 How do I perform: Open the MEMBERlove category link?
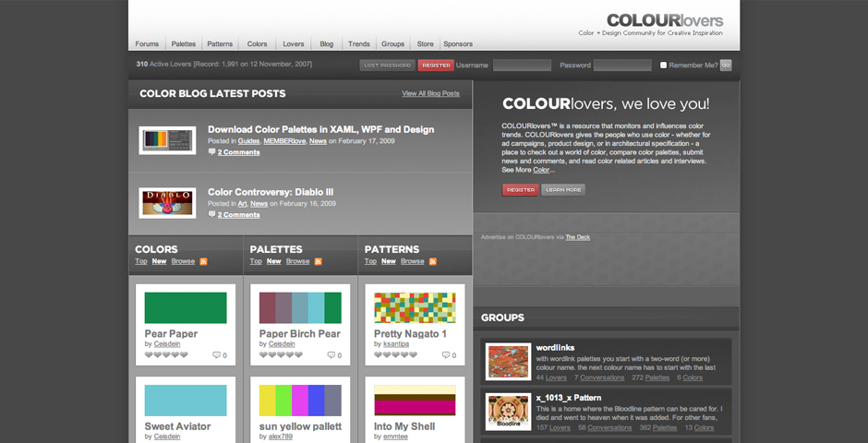(x=284, y=141)
